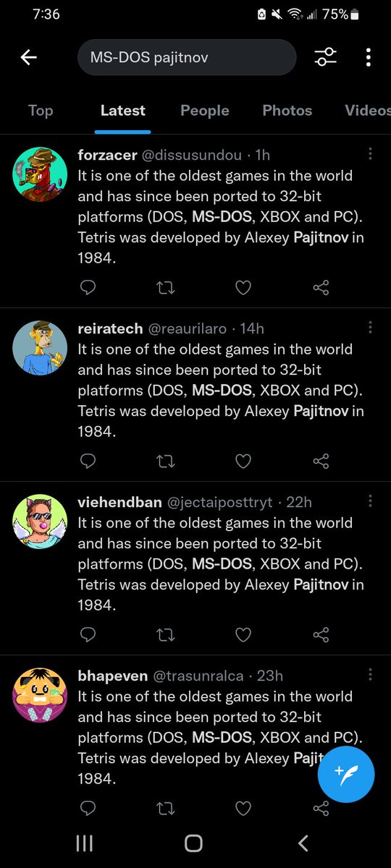Open the top-bar three-dot overflow menu
The height and width of the screenshot is (868, 391).
369,58
